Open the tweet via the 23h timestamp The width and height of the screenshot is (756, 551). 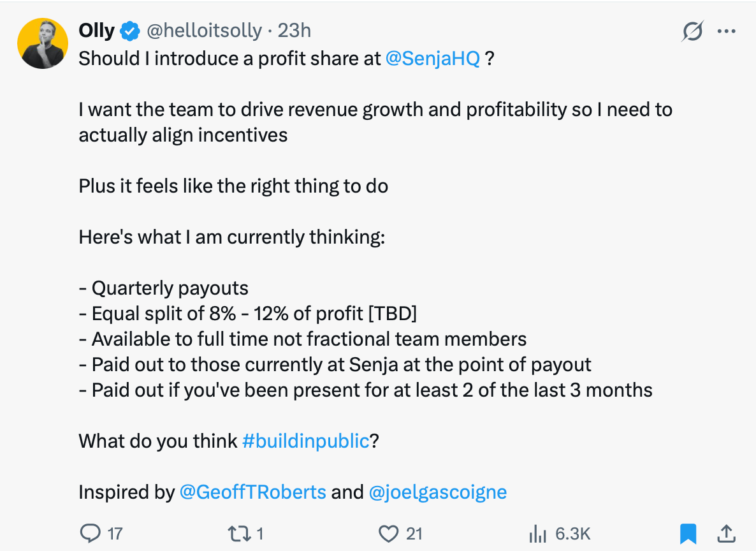coord(294,31)
